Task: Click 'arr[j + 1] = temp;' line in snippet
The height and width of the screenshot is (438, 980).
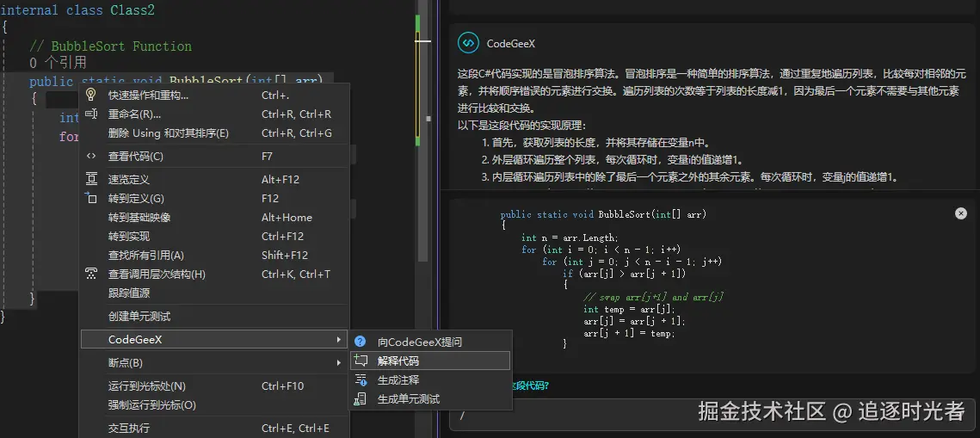Action: tap(629, 333)
